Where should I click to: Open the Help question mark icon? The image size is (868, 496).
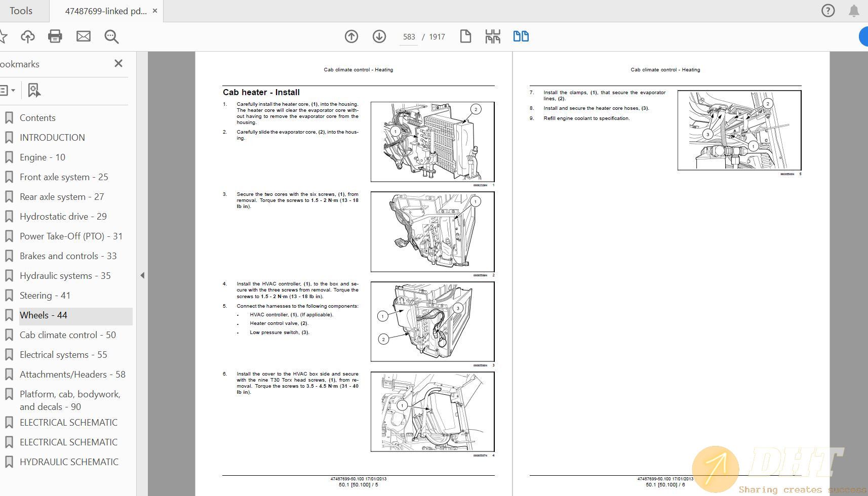click(x=828, y=11)
